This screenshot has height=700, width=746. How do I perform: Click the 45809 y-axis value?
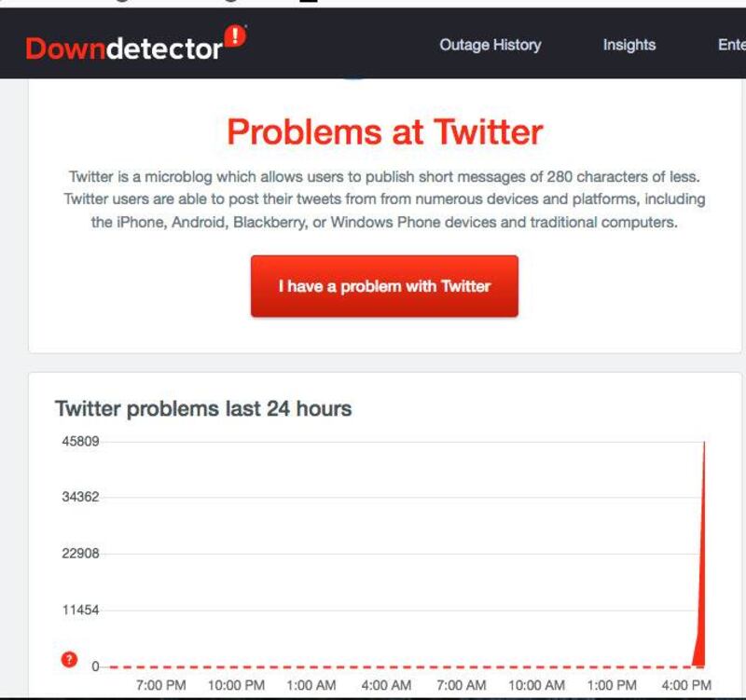pyautogui.click(x=80, y=441)
